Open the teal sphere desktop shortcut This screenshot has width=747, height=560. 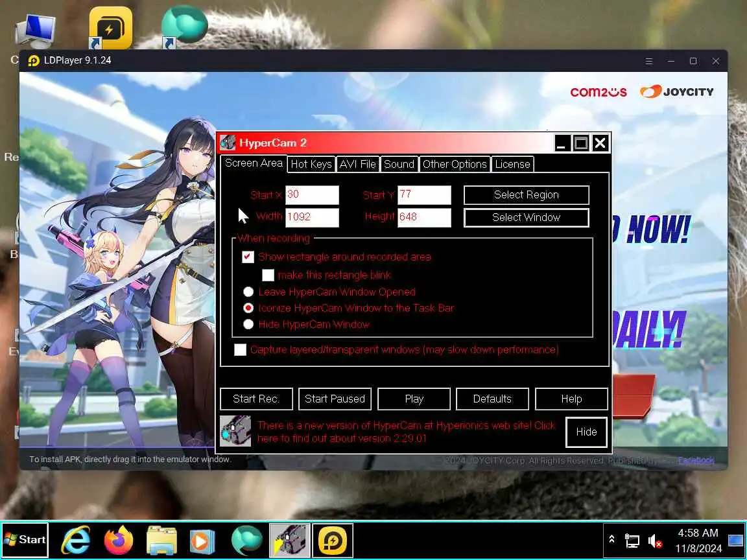tap(184, 26)
